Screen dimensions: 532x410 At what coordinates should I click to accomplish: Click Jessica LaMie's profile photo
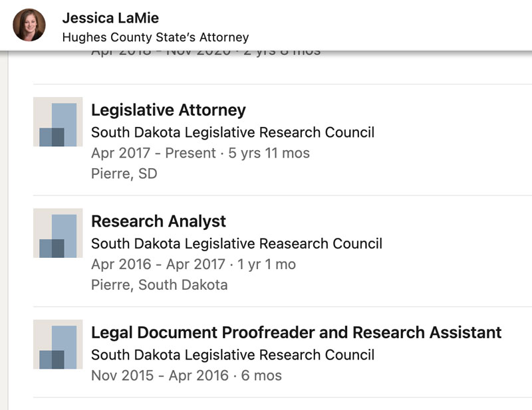[x=29, y=25]
